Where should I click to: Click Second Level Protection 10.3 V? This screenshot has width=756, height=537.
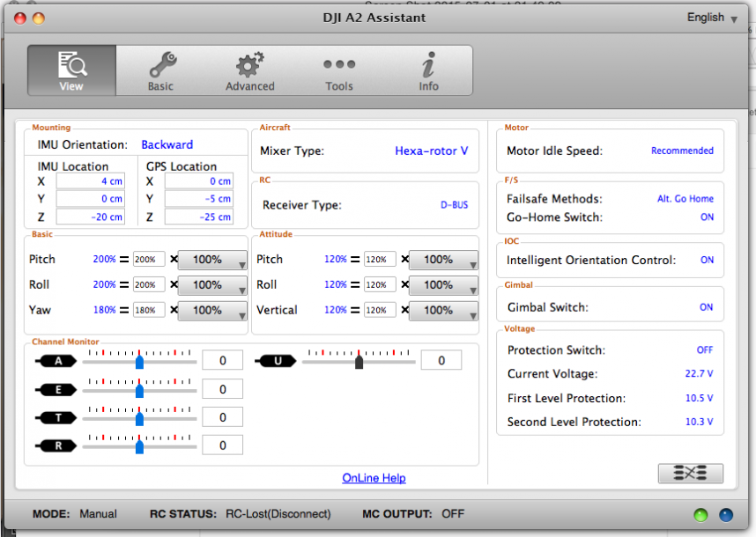tap(699, 422)
